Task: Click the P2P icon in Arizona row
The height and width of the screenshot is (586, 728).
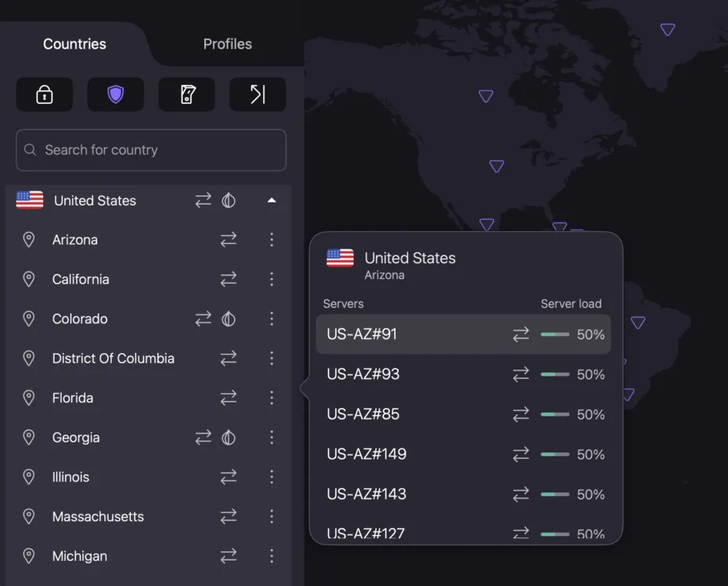Action: pos(228,240)
